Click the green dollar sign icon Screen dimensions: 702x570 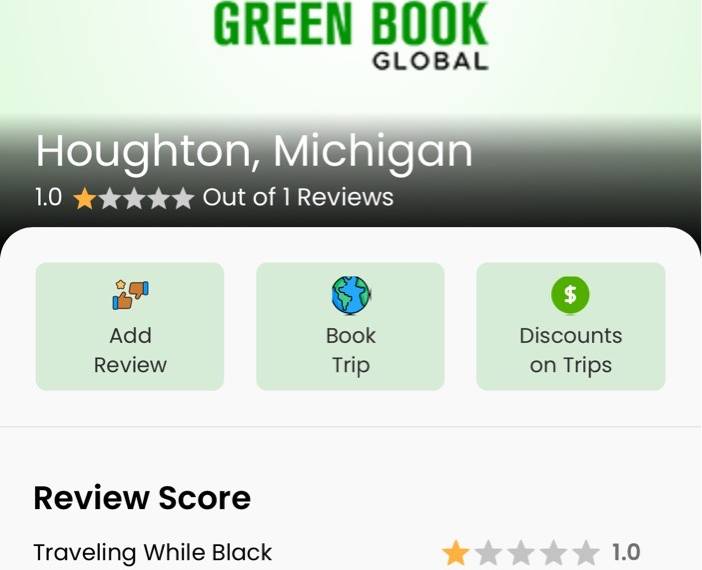[570, 295]
